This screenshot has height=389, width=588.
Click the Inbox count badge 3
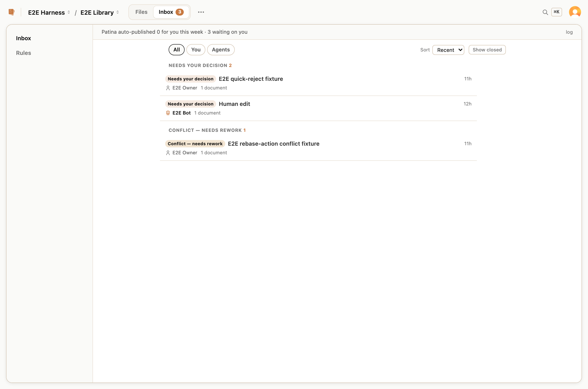click(x=180, y=12)
